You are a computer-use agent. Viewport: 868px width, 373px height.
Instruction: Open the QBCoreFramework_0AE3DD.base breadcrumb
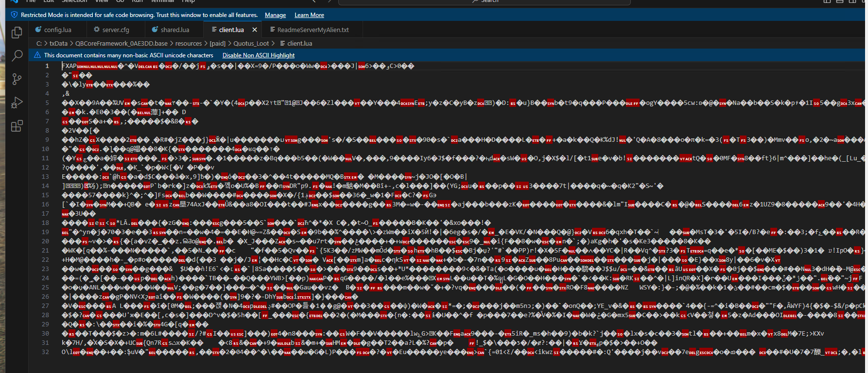(122, 43)
